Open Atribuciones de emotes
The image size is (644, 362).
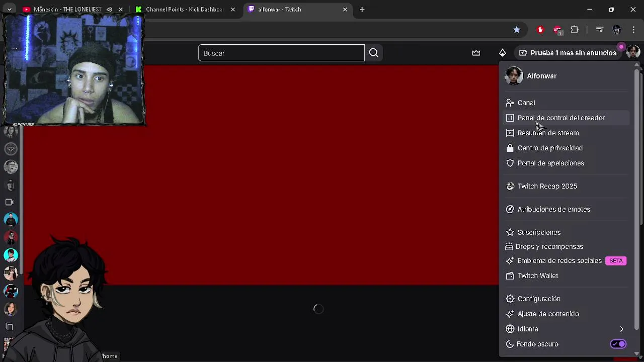tap(566, 209)
